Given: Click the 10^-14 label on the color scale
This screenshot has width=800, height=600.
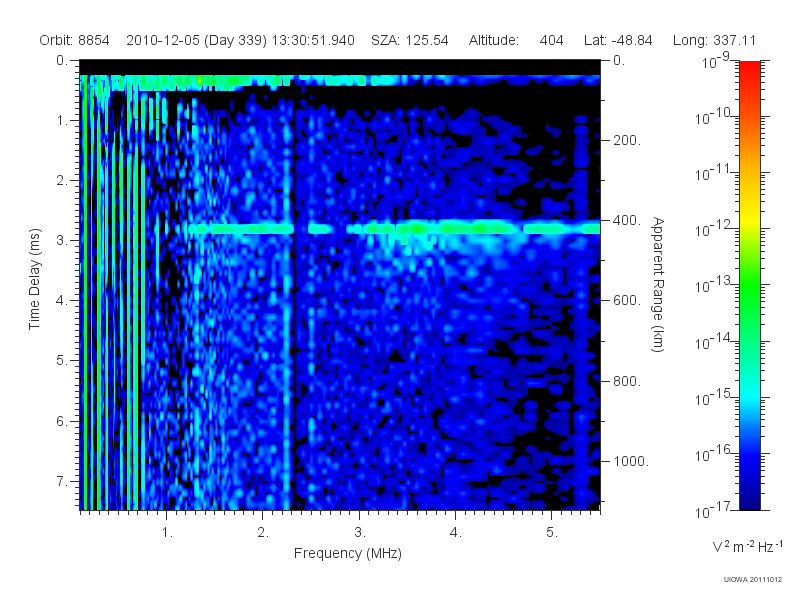Looking at the screenshot, I should point(715,341).
